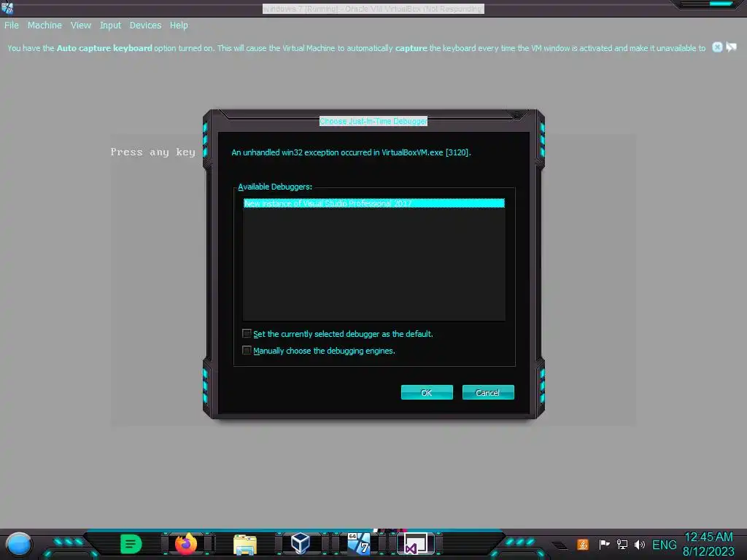
Task: Select New instance of Visual Studio Professional 2017
Action: click(374, 203)
